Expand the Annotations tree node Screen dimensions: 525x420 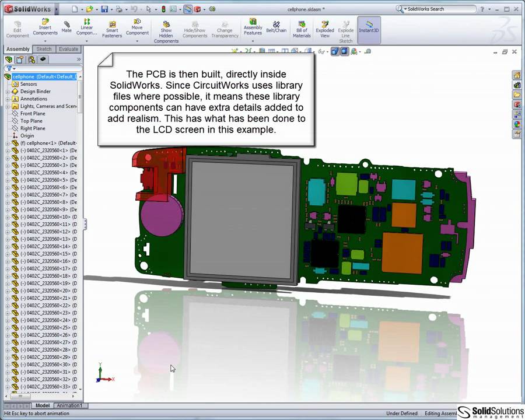pos(8,99)
